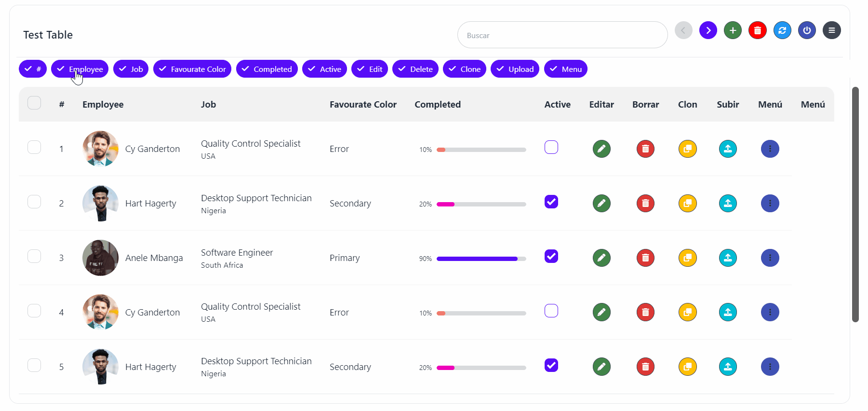
Task: Click the red trash icon in top toolbar
Action: coord(757,30)
